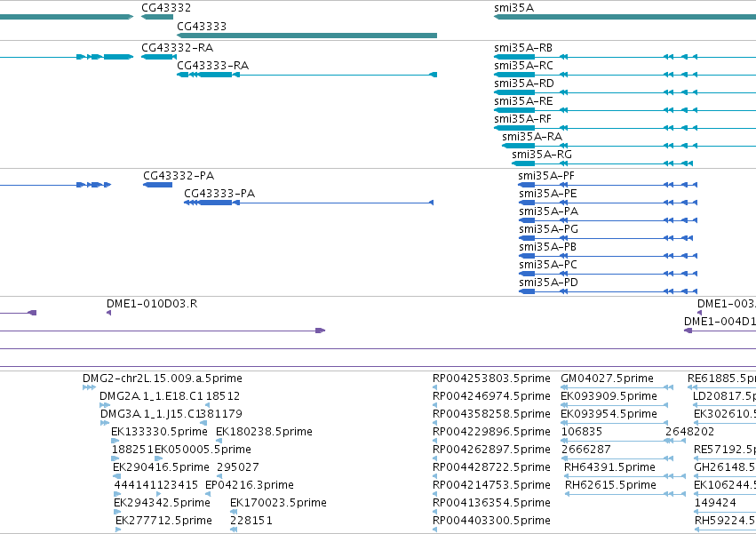Select transcript smi35A-RG
Viewport: 756px width, 534px height.
pyautogui.click(x=541, y=155)
